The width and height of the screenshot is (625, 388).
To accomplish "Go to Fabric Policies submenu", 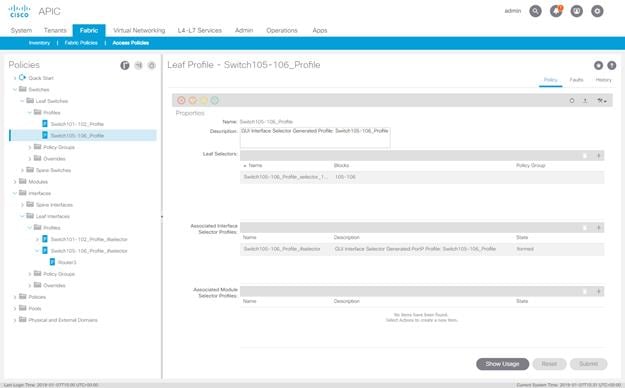I will (81, 43).
